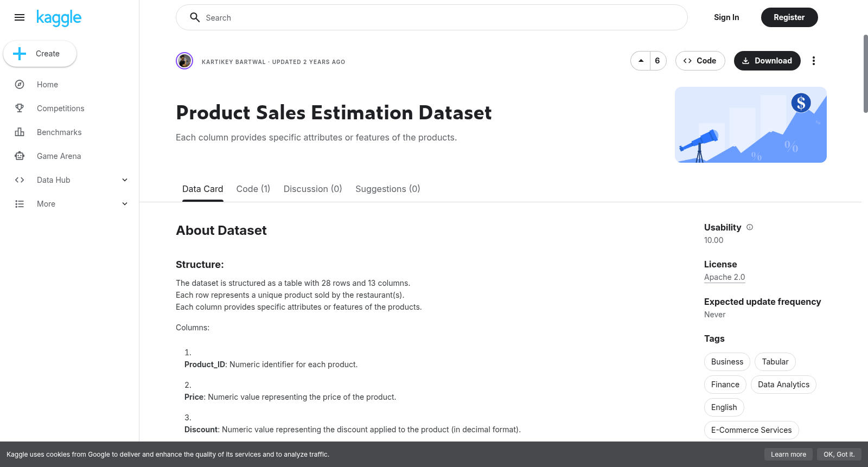Accept cookies with OK, Got it

(839, 455)
